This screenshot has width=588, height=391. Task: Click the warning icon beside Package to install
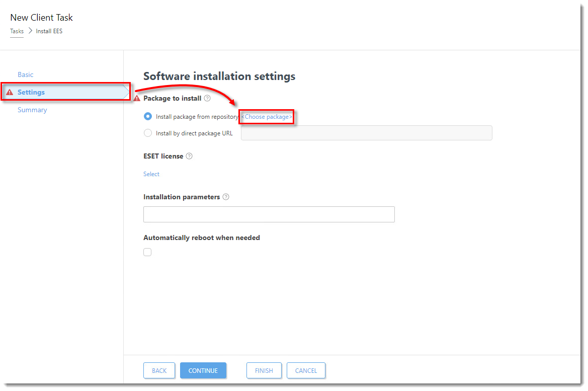click(x=137, y=98)
